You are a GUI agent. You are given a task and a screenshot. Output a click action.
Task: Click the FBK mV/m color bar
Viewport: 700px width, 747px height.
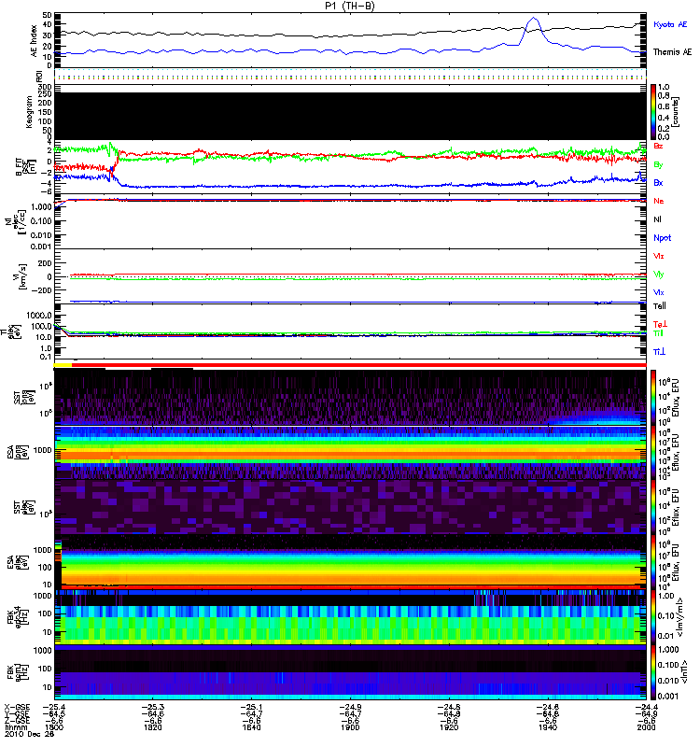click(653, 617)
